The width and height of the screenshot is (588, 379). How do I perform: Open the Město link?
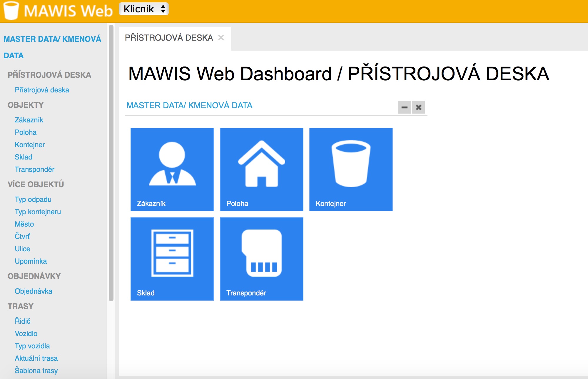[x=24, y=224]
